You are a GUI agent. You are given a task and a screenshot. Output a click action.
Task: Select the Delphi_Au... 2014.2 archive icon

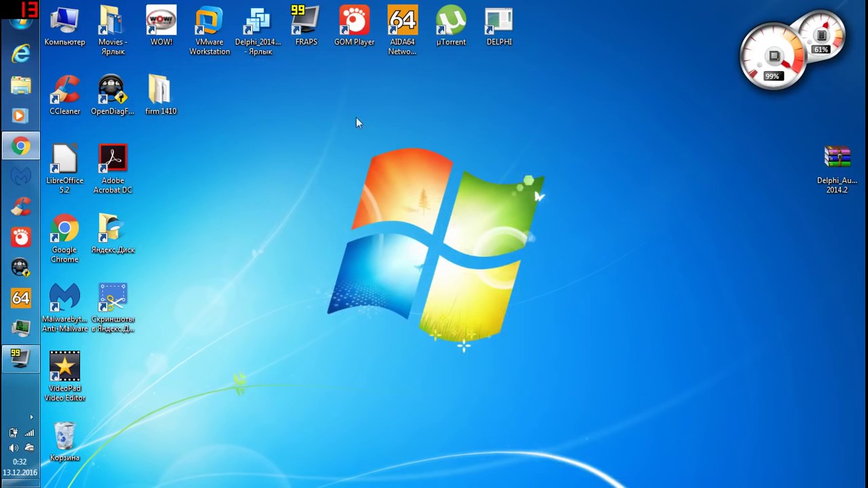coord(837,169)
